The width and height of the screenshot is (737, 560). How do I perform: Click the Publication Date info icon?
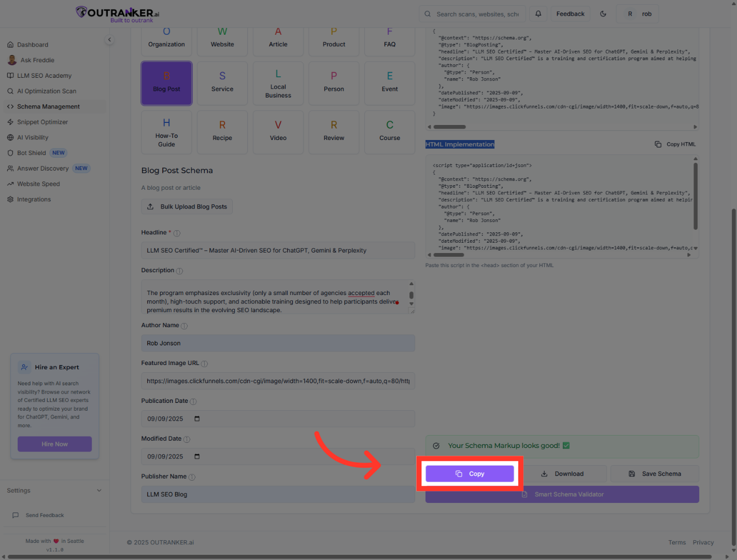pyautogui.click(x=193, y=402)
